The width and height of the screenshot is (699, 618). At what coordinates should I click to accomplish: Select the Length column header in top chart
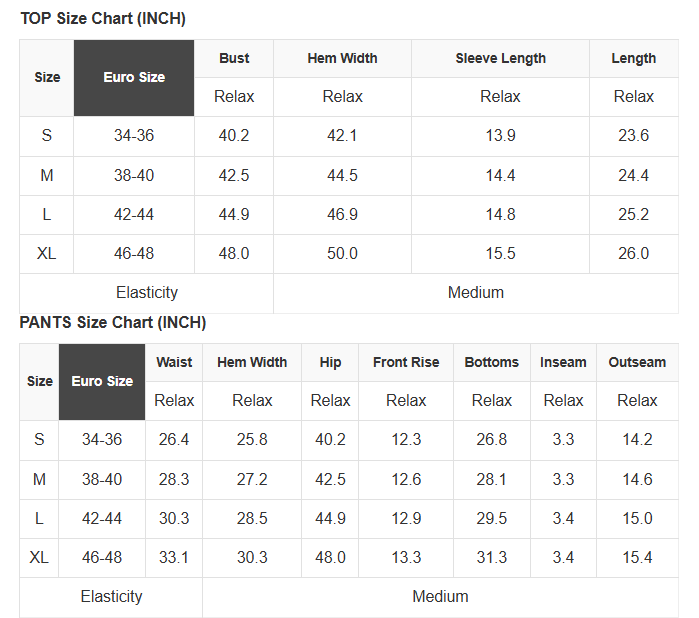click(x=634, y=58)
